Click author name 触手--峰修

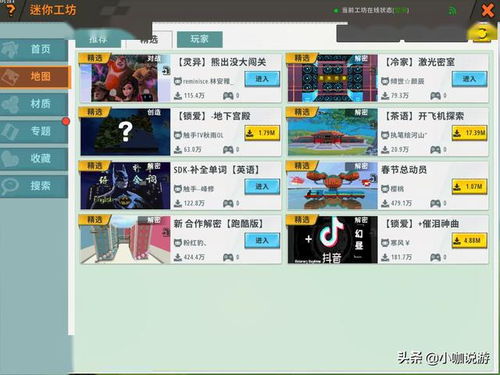199,189
